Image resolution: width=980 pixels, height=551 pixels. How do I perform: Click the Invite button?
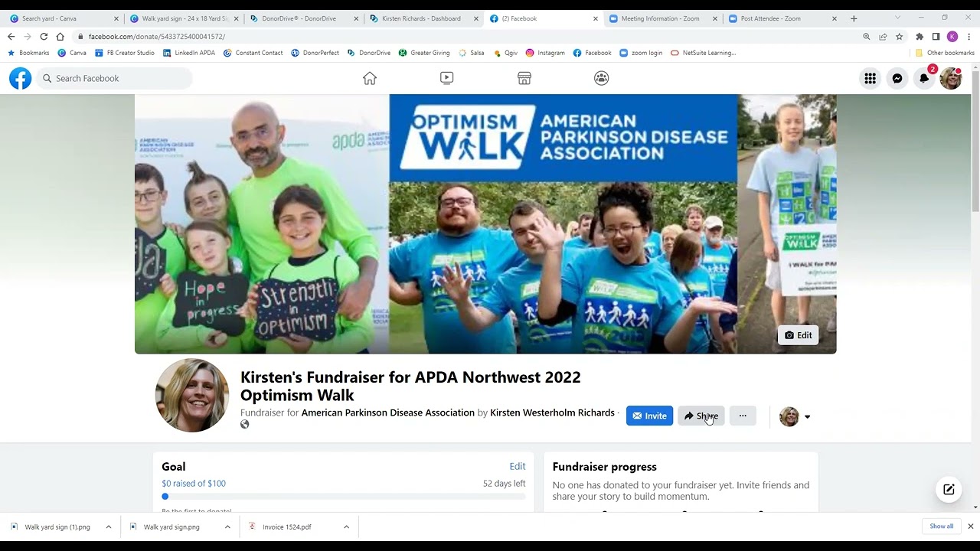[649, 416]
